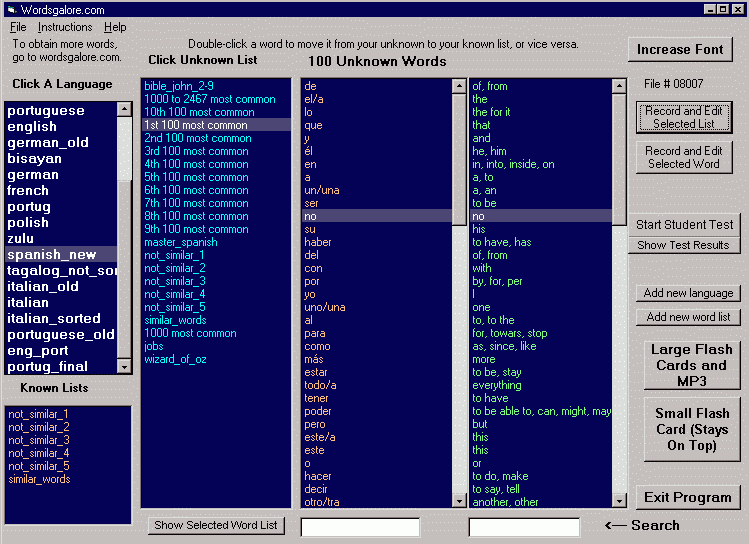Image resolution: width=749 pixels, height=544 pixels.
Task: Select spanish_new language
Action: (61, 255)
